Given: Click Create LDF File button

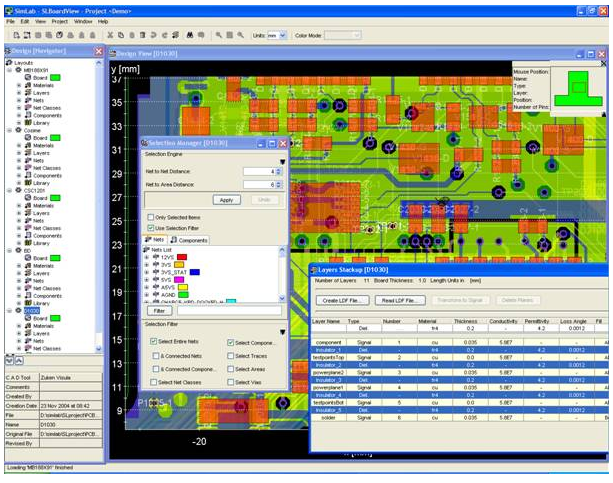Looking at the screenshot, I should click(342, 300).
